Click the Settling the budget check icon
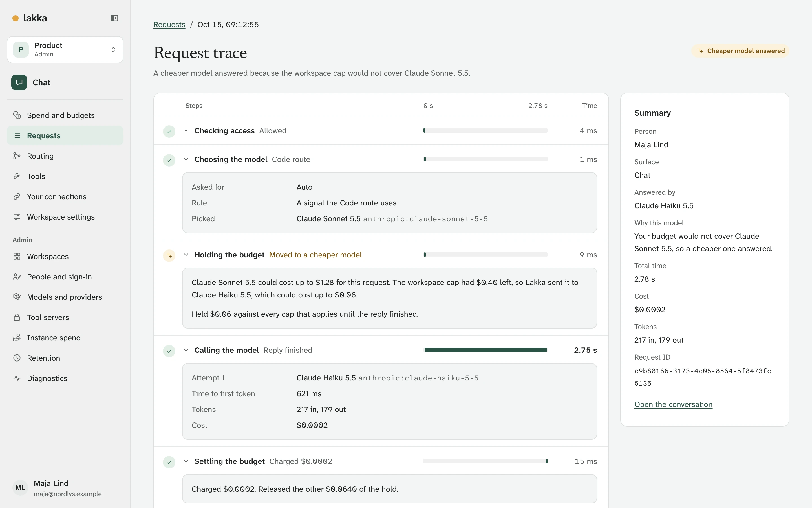The width and height of the screenshot is (812, 508). point(169,462)
